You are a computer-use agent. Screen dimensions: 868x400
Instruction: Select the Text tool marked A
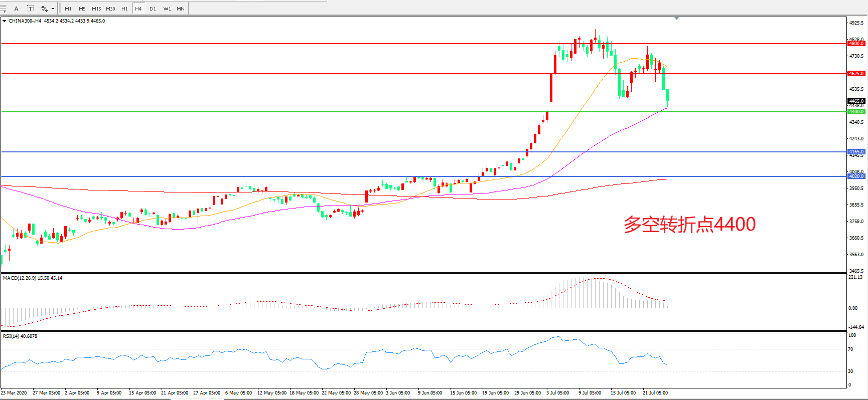click(17, 9)
